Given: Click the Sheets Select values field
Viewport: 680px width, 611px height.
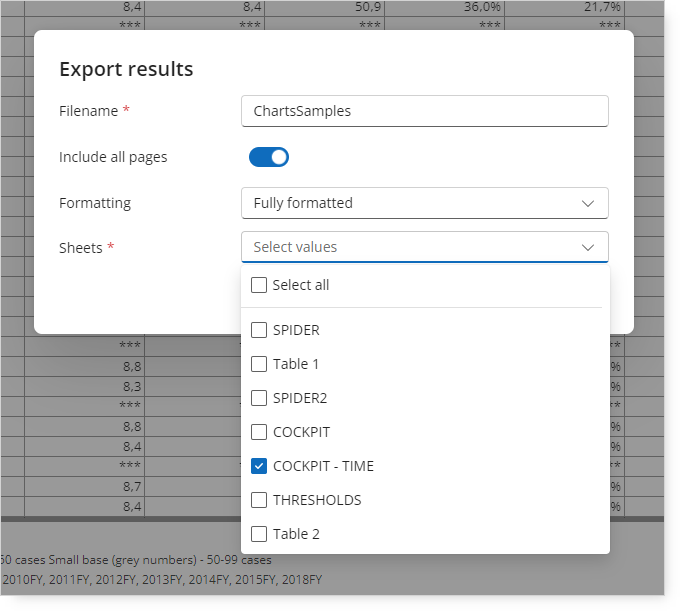Looking at the screenshot, I should click(425, 247).
